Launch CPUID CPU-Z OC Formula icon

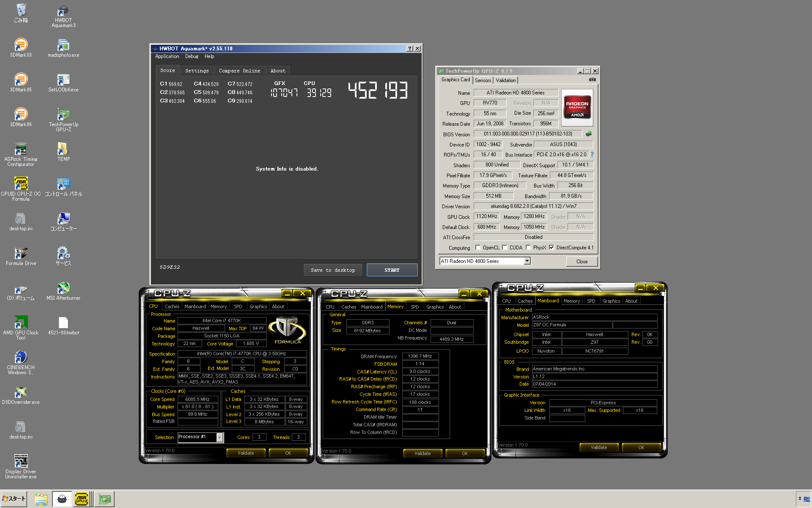(x=21, y=189)
